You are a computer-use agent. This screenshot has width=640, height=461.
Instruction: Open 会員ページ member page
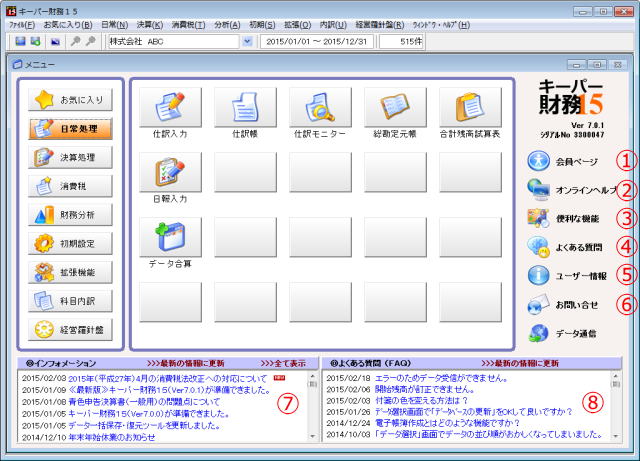[x=562, y=161]
